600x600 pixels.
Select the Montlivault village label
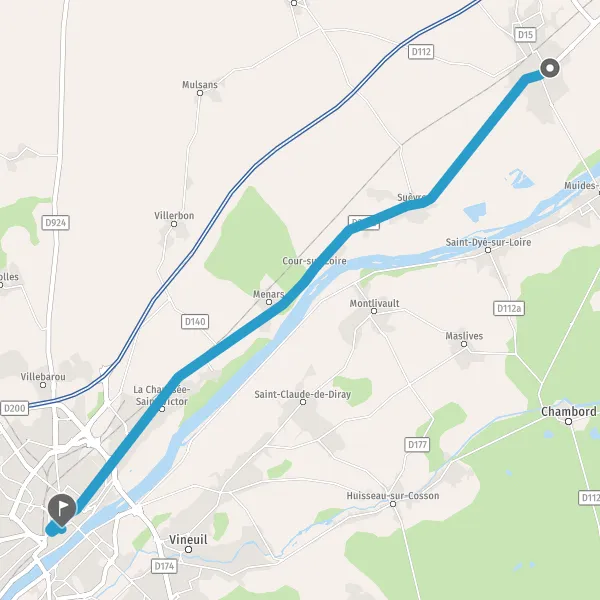point(374,303)
